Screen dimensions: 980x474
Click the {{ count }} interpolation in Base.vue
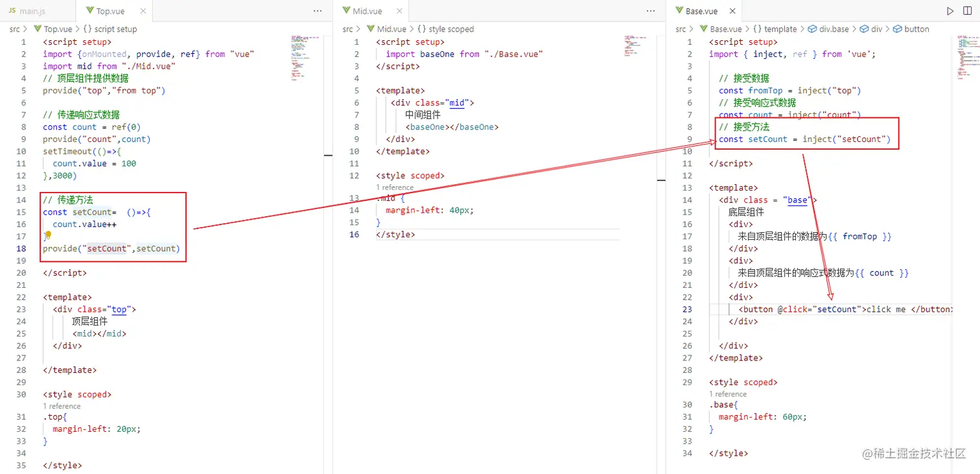coord(881,273)
